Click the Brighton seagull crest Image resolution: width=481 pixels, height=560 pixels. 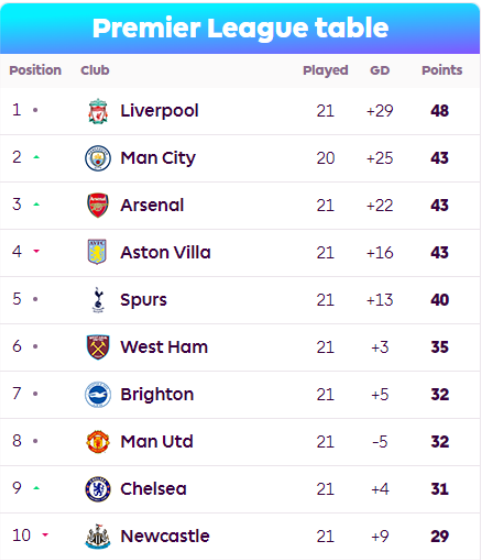98,395
